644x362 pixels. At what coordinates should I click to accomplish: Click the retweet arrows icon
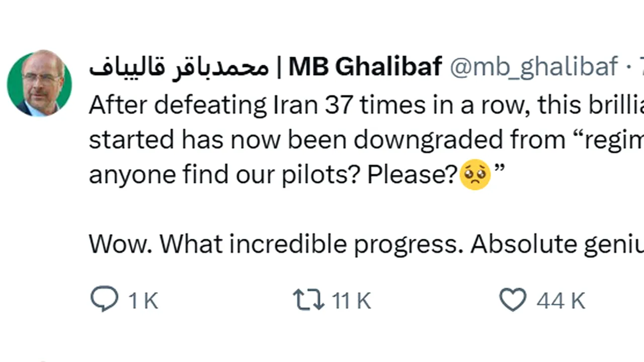click(308, 300)
